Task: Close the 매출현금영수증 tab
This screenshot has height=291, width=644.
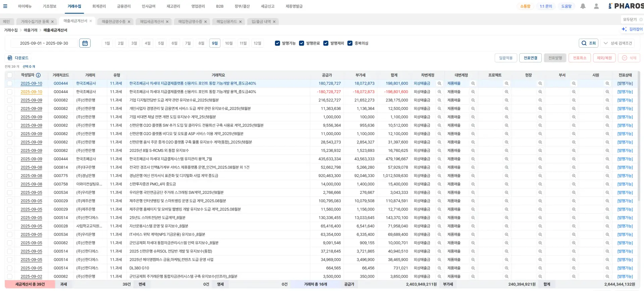Action: coord(129,22)
